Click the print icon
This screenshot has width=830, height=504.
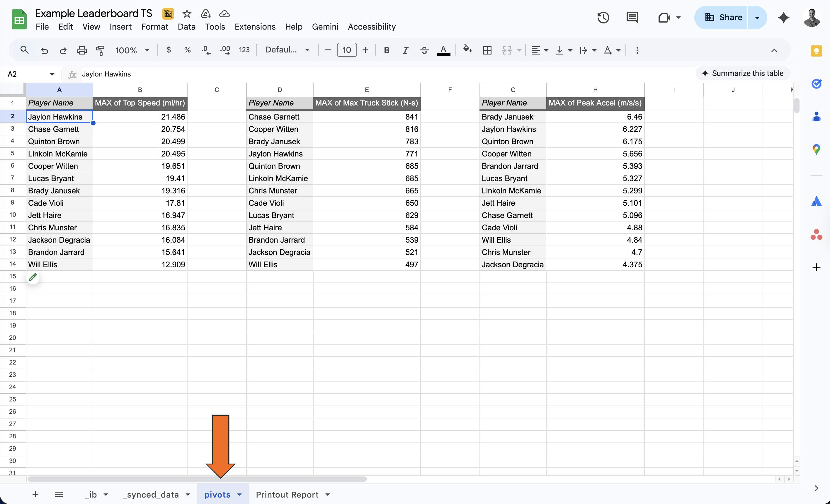82,50
